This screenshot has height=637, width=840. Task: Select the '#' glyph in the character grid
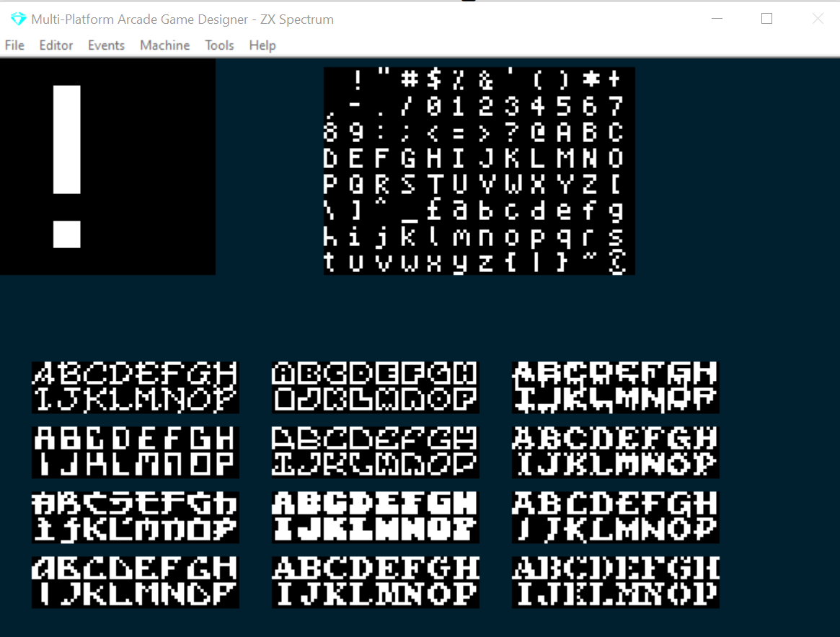409,80
